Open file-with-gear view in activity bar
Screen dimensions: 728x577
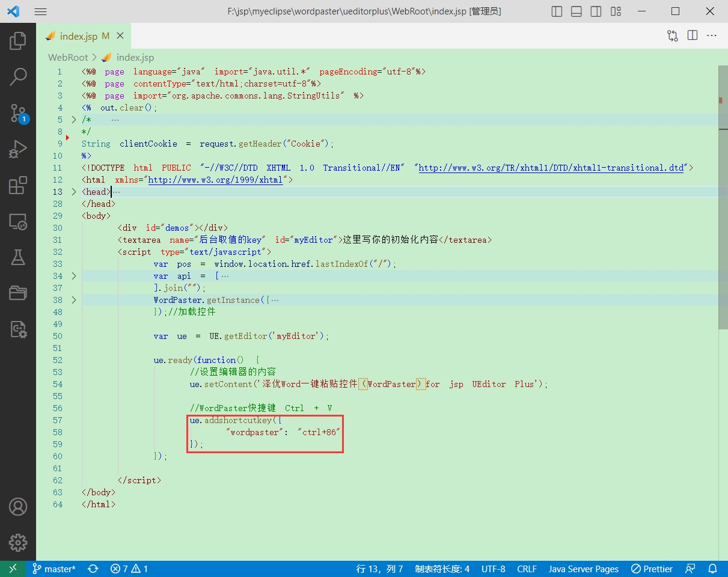[18, 329]
